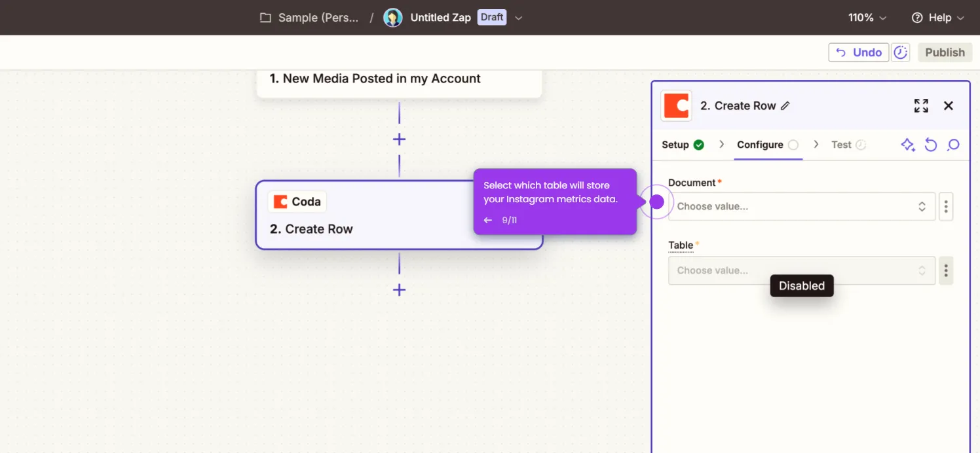This screenshot has width=980, height=453.
Task: Open the version history clock icon
Action: 901,52
